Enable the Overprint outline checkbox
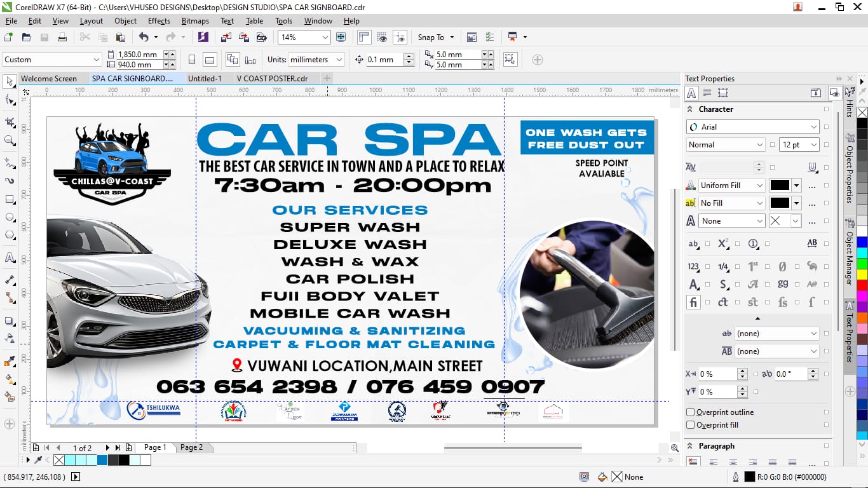 click(690, 412)
